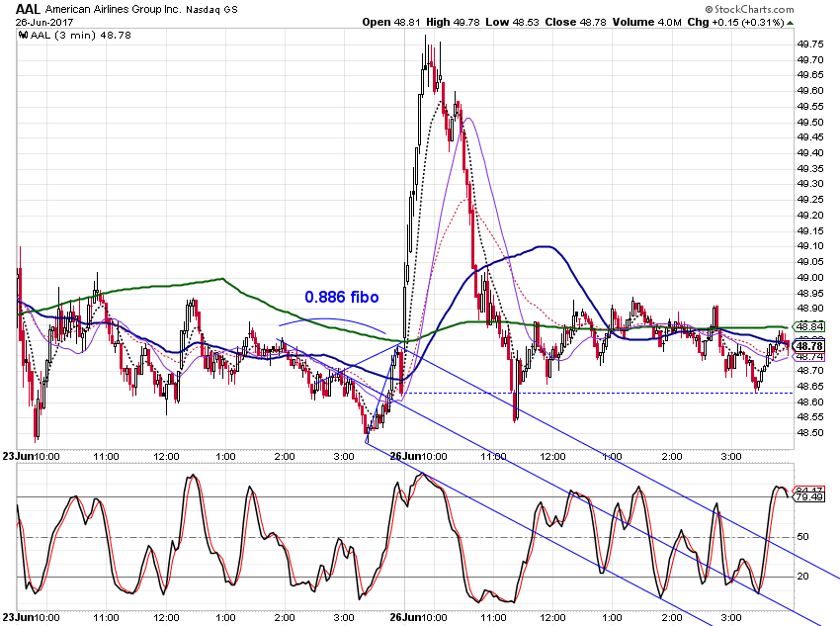Click the 26Jun10:00 date marker on price axis
The image size is (840, 626).
(418, 456)
